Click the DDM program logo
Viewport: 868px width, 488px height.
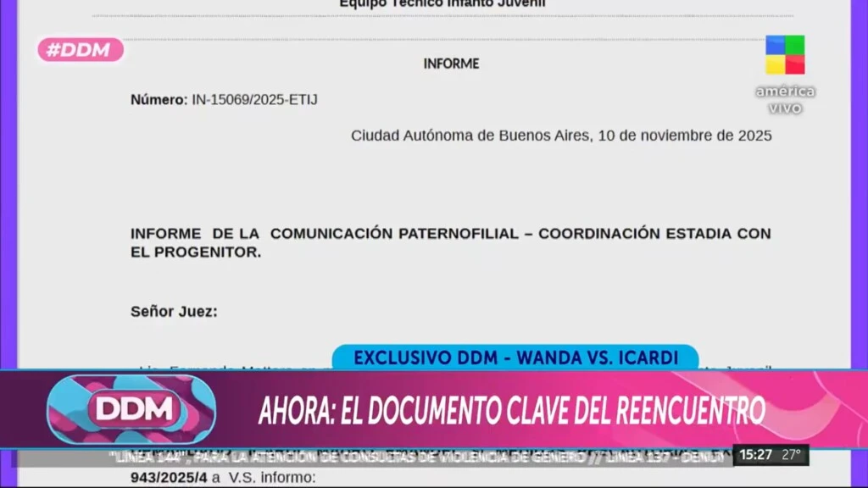point(131,410)
